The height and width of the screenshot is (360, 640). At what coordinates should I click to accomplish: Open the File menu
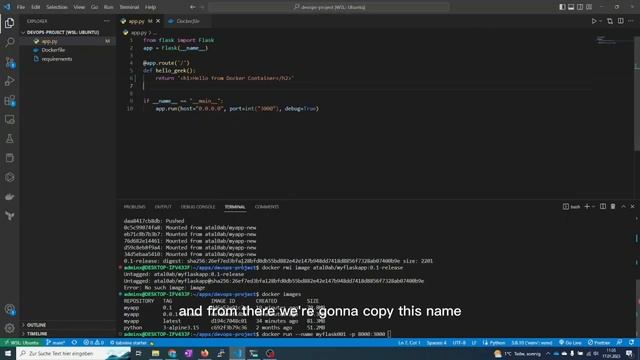pyautogui.click(x=20, y=7)
